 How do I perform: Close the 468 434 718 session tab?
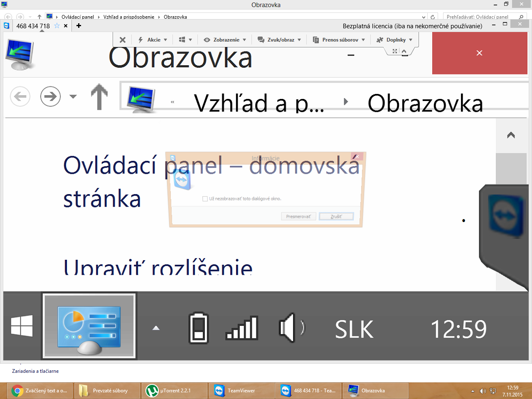tap(66, 26)
